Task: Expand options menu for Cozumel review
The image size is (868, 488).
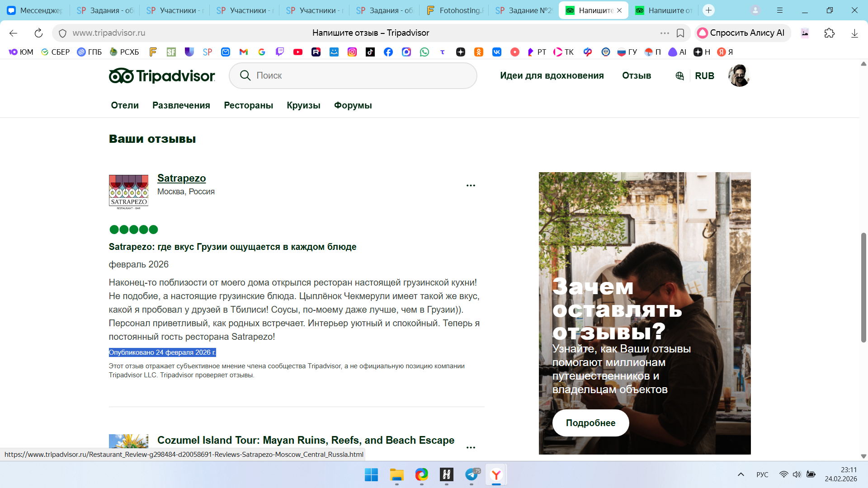Action: coord(471,447)
